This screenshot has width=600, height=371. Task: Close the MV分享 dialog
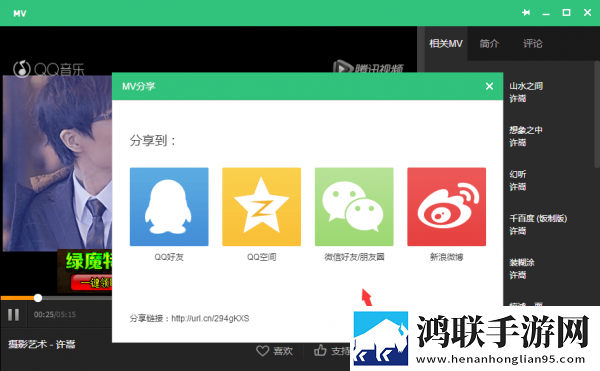pyautogui.click(x=489, y=86)
